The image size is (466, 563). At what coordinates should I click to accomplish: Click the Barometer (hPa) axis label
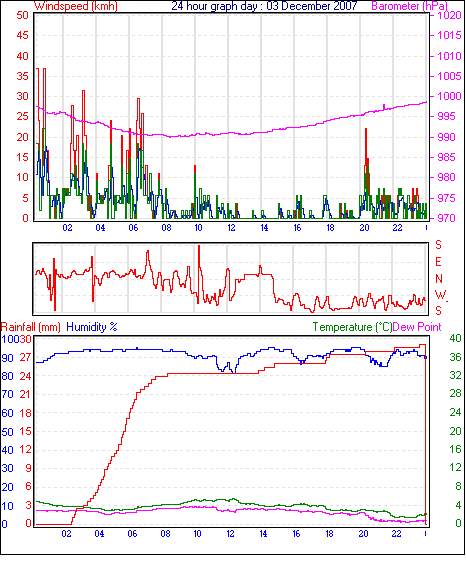(x=410, y=6)
